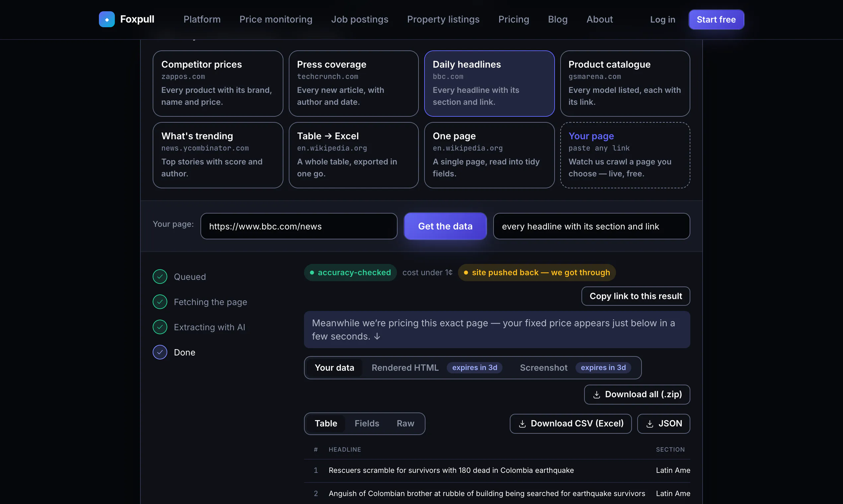Viewport: 843px width, 504px height.
Task: Click the 'Meanwhile we're pricing this exact page' notice
Action: (x=497, y=330)
